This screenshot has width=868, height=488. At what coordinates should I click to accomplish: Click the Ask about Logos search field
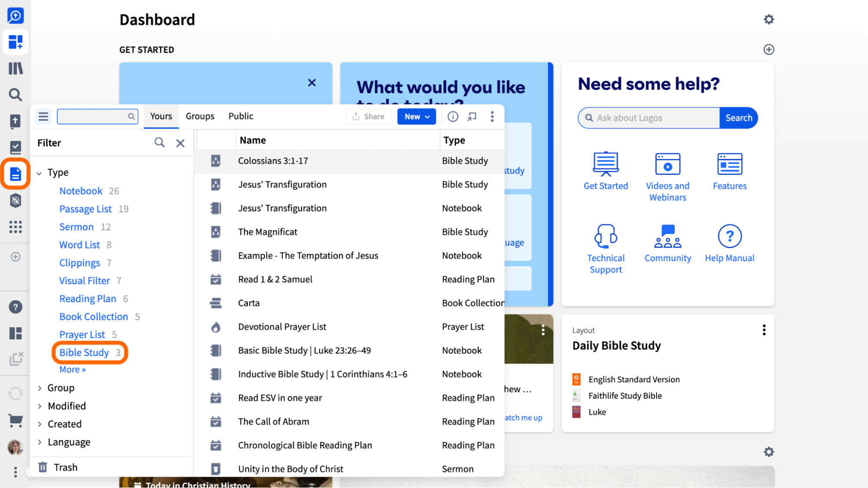[649, 118]
